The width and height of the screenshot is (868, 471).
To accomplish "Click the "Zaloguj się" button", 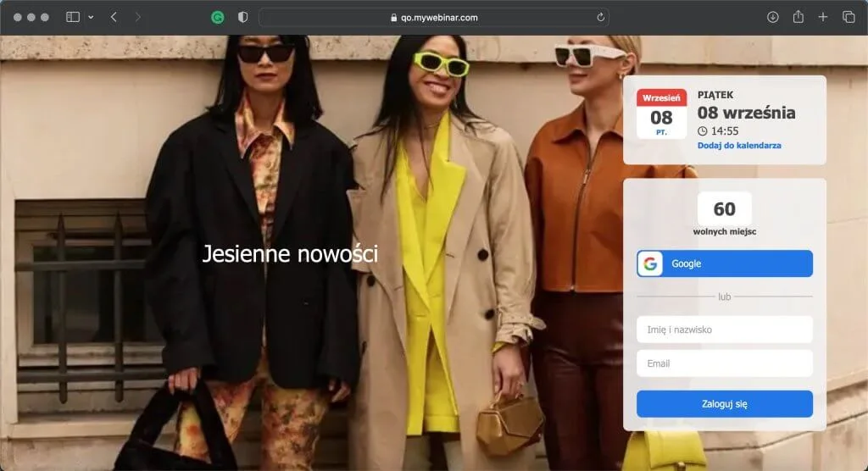I will [725, 404].
